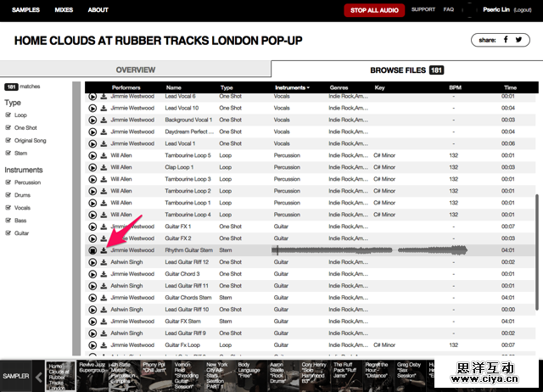Download Tambourine Loop 2
This screenshot has width=543, height=392.
104,191
